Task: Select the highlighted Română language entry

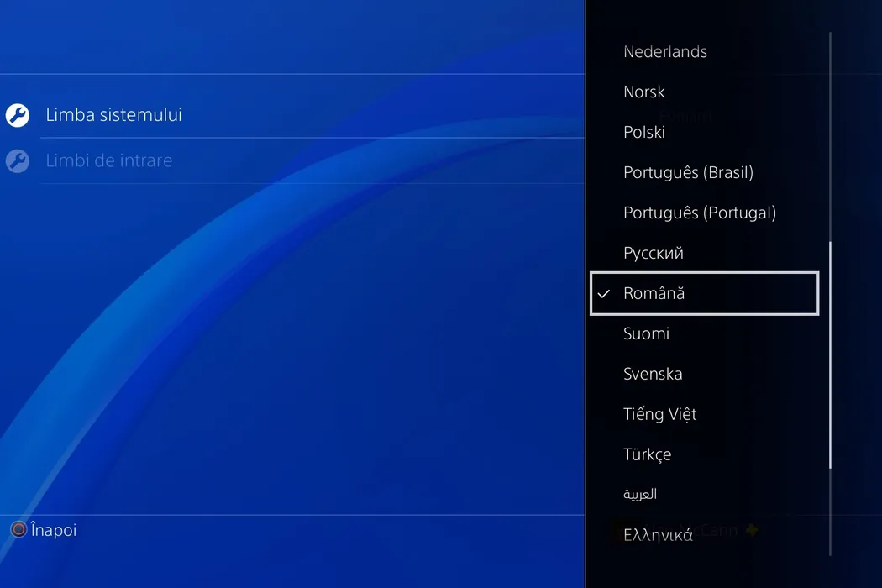Action: pos(704,293)
